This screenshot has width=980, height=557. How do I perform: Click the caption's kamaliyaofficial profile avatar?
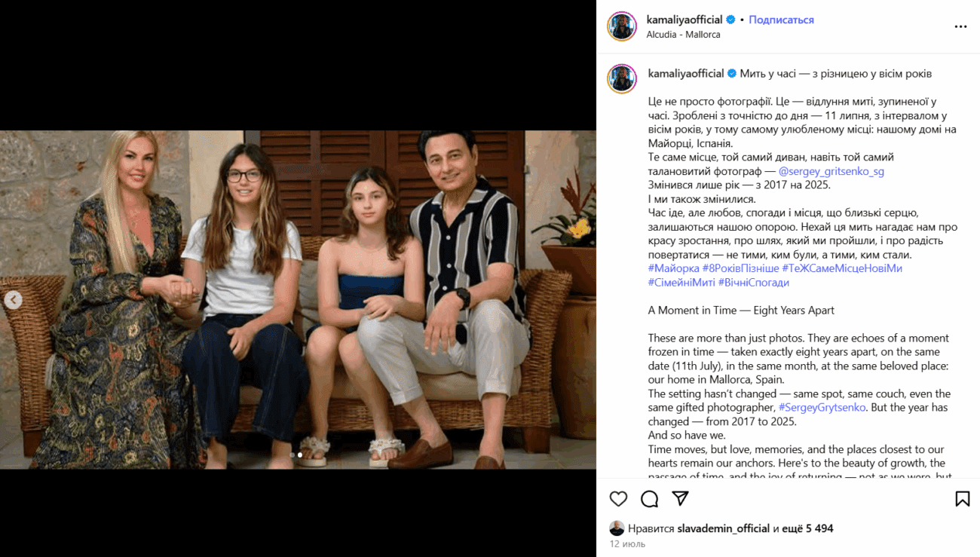pyautogui.click(x=623, y=78)
